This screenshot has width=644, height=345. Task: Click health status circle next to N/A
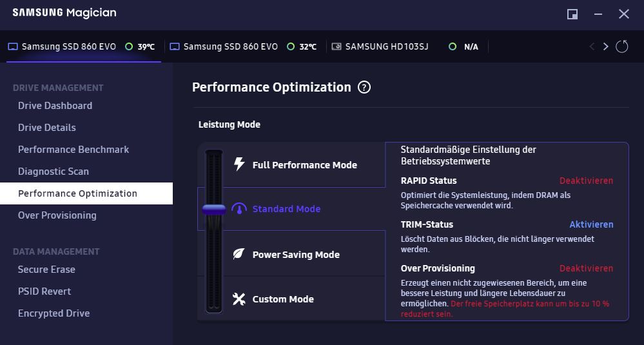[x=453, y=46]
